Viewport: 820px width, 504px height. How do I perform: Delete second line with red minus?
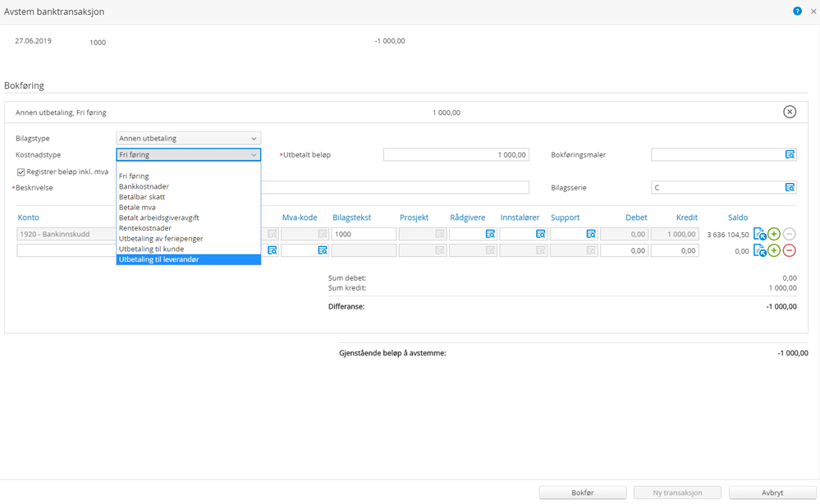point(789,250)
